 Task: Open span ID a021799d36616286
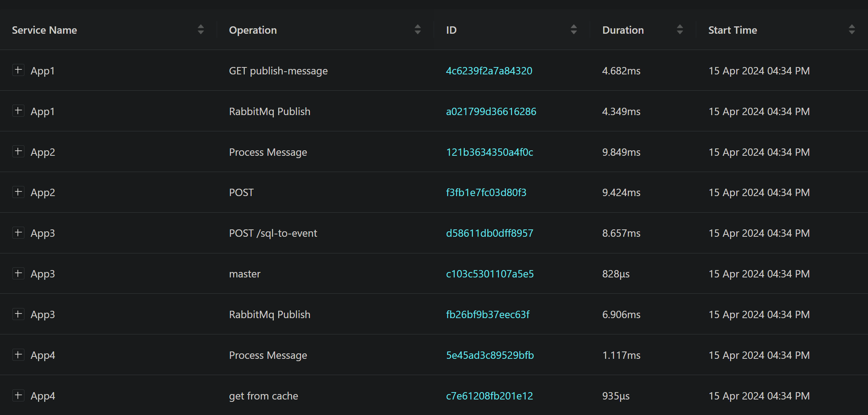491,112
